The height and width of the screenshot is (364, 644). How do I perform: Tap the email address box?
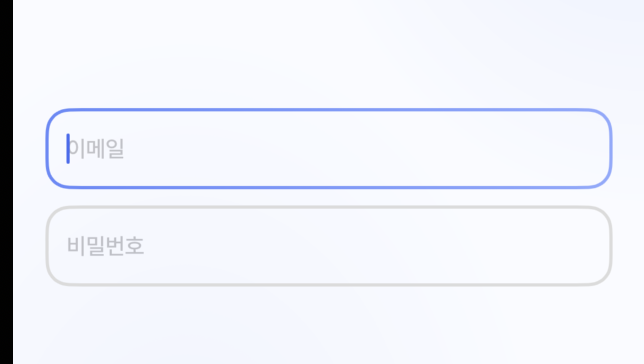[x=329, y=148]
